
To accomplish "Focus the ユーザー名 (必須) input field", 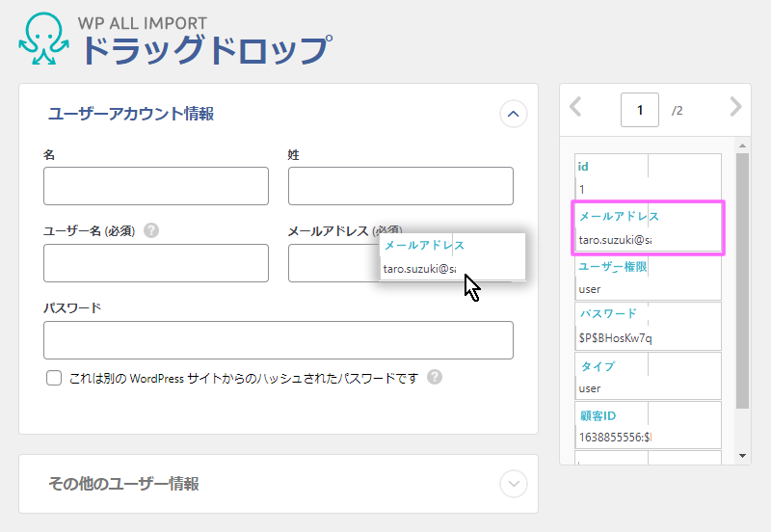I will 156,263.
